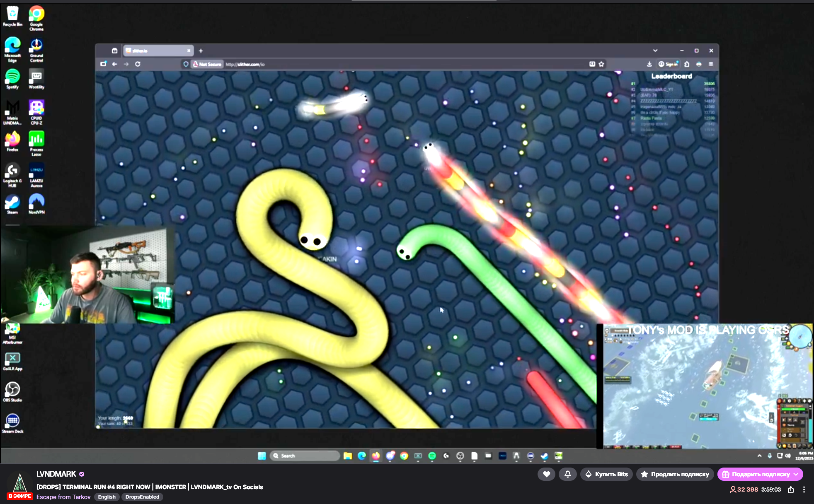Open the three-dot more options menu
This screenshot has width=814, height=504.
coord(804,490)
